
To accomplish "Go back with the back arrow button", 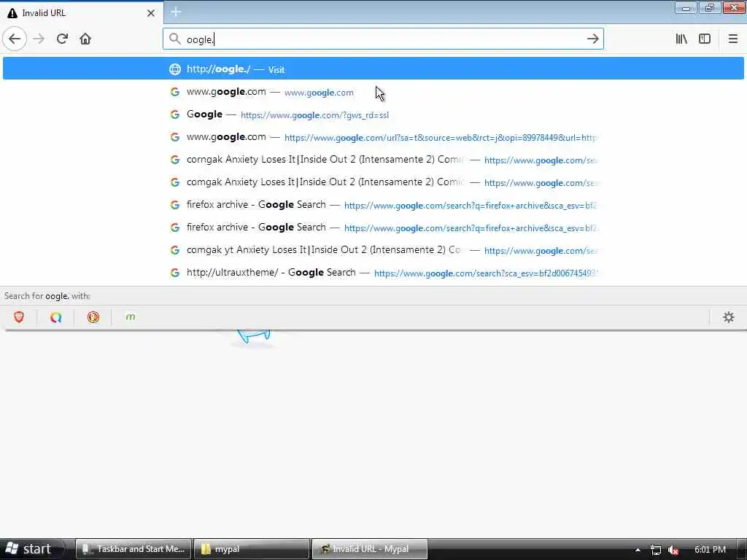I will [x=15, y=39].
